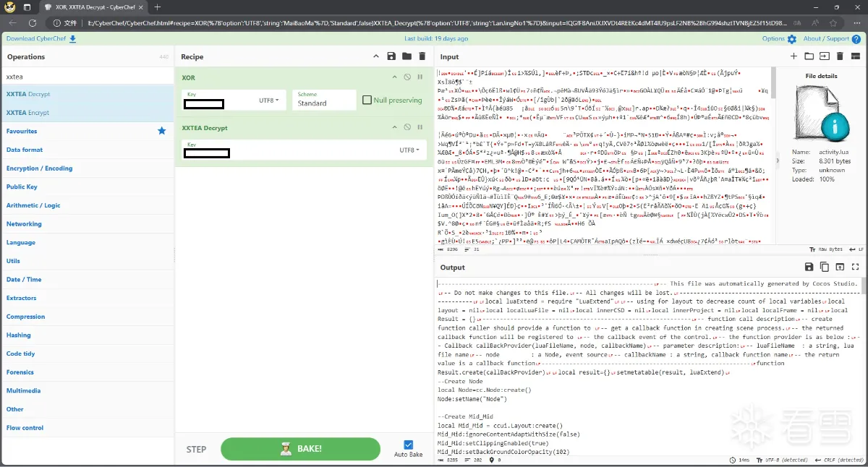
Task: Toggle the Null preserving checkbox
Action: 367,100
